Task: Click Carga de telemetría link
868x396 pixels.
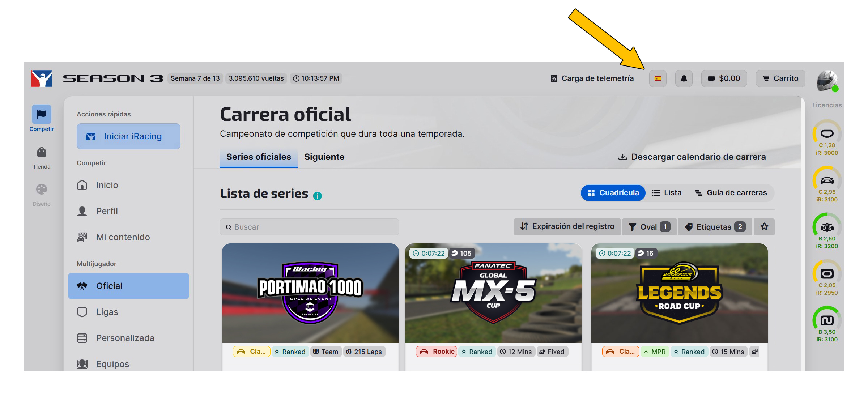Action: click(592, 78)
